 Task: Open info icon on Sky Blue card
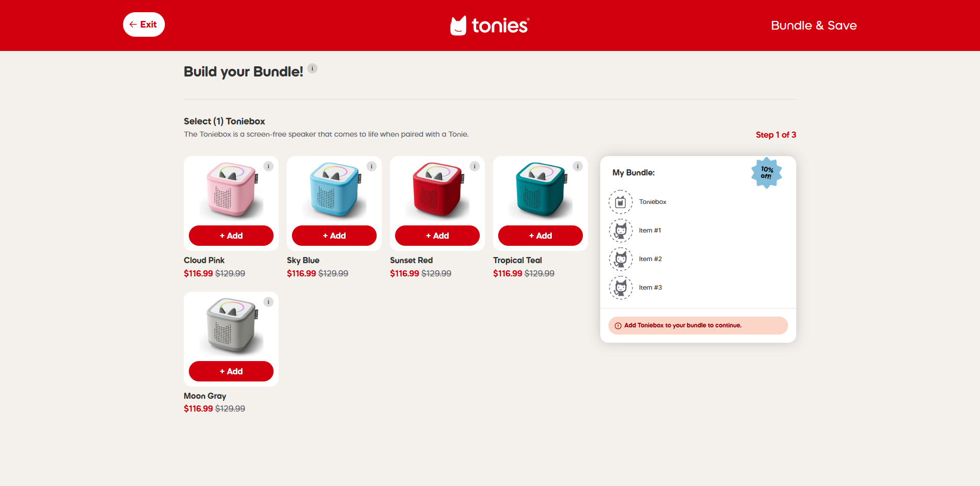[x=372, y=166]
